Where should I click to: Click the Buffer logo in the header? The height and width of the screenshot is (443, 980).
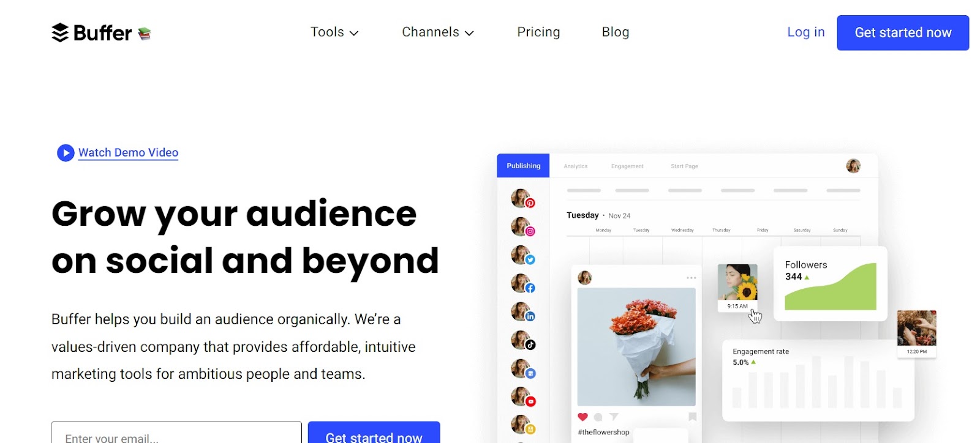pos(101,32)
